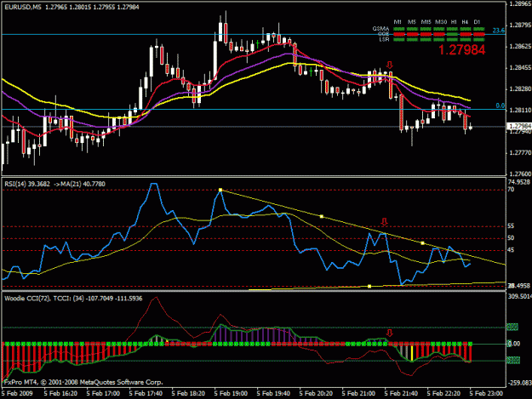Click the 1.28795 price scale value
This screenshot has height=399, width=532.
(520, 25)
